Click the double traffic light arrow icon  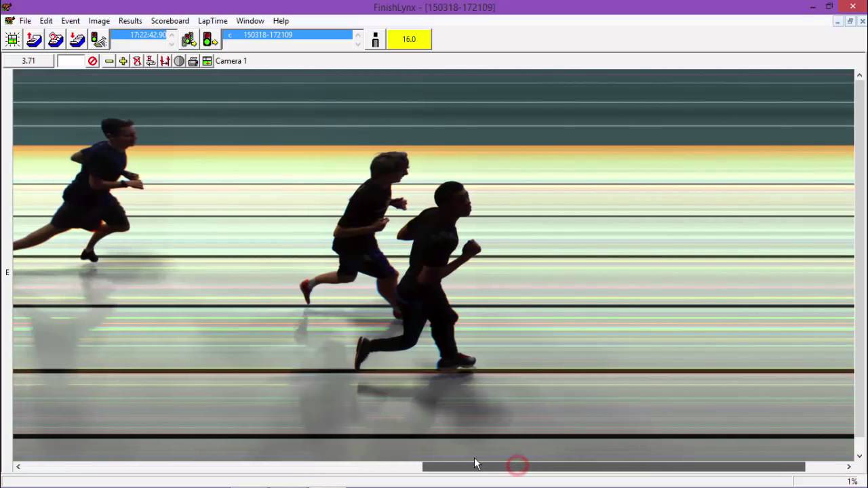point(189,40)
